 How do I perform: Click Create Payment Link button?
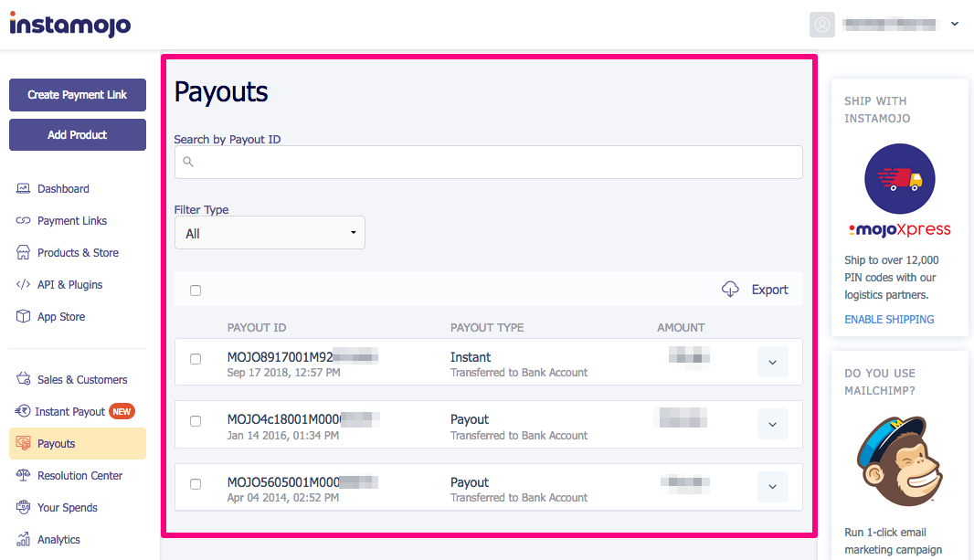[78, 95]
